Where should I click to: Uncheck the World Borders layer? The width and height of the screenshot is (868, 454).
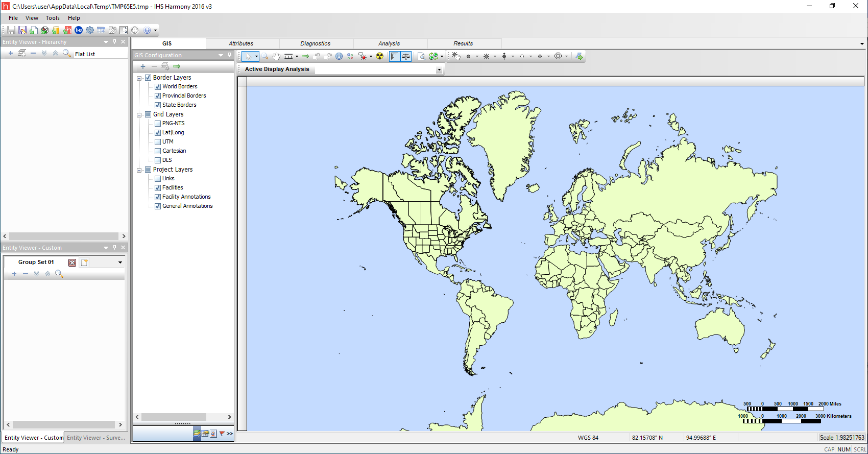(158, 87)
